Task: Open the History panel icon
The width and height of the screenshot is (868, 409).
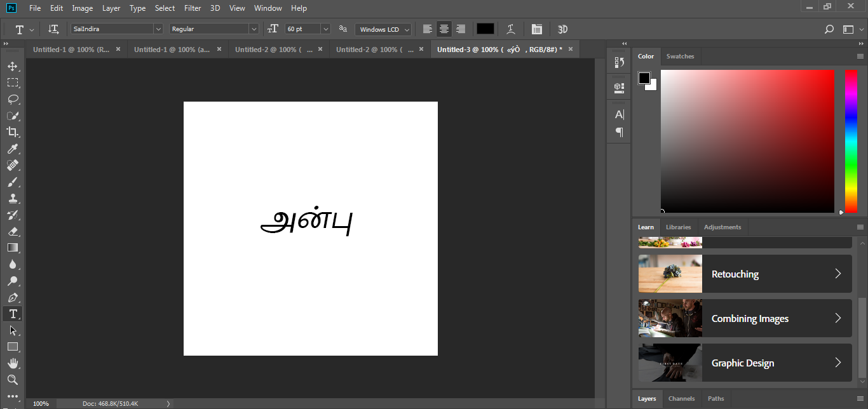Action: point(619,62)
